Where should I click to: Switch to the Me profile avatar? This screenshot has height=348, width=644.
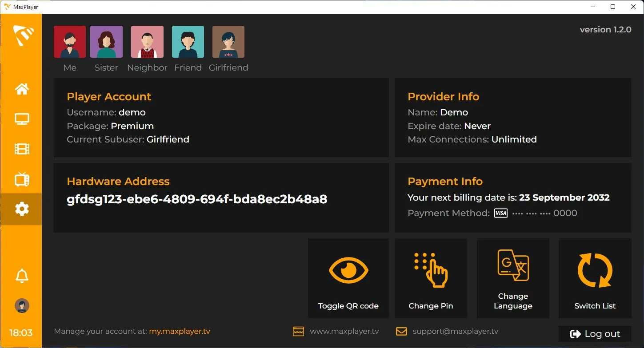point(70,42)
